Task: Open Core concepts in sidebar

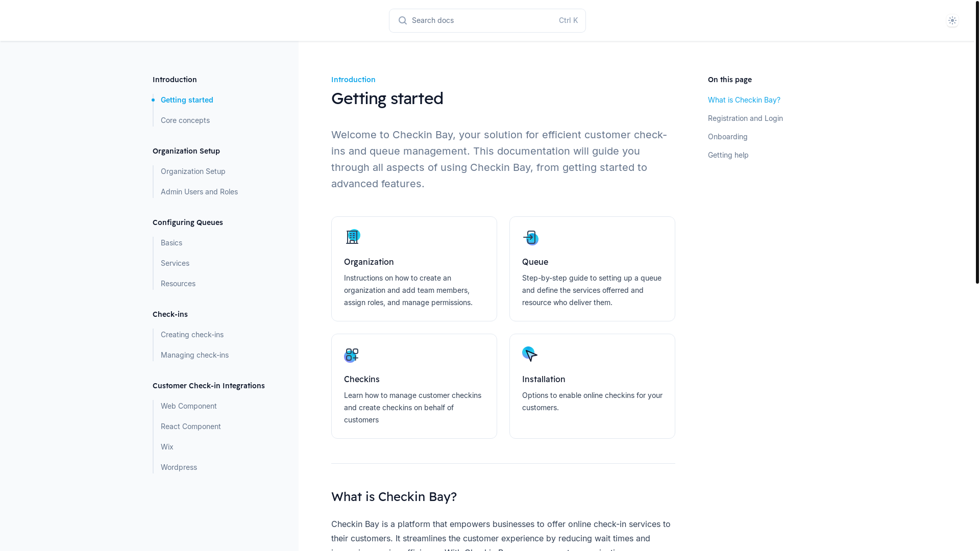Action: (185, 120)
